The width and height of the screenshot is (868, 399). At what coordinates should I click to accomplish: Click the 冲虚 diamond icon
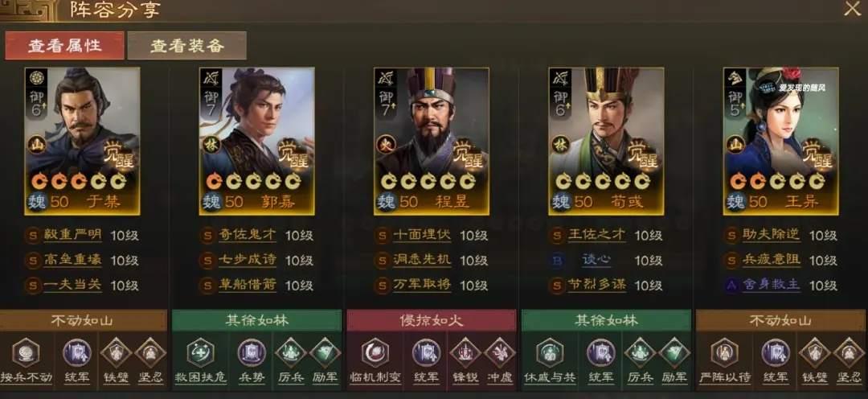click(500, 353)
